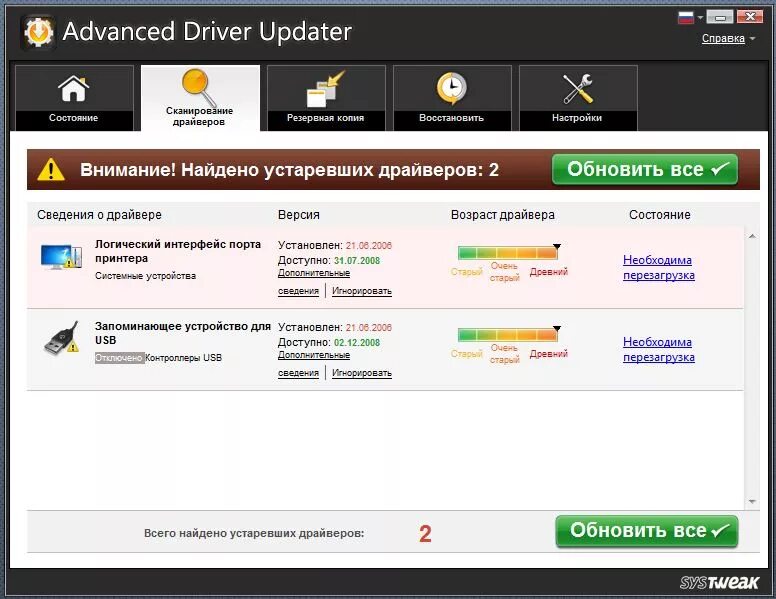
Task: Open the Справка help menu
Action: 728,38
